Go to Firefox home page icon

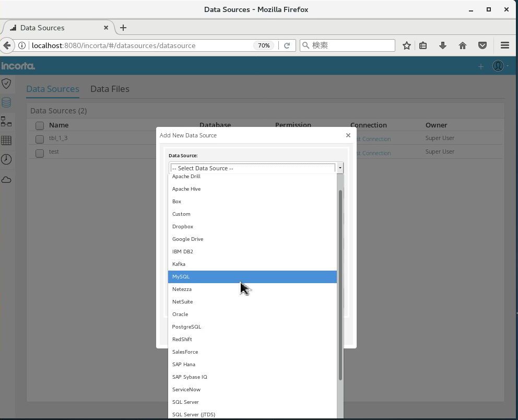(x=463, y=45)
